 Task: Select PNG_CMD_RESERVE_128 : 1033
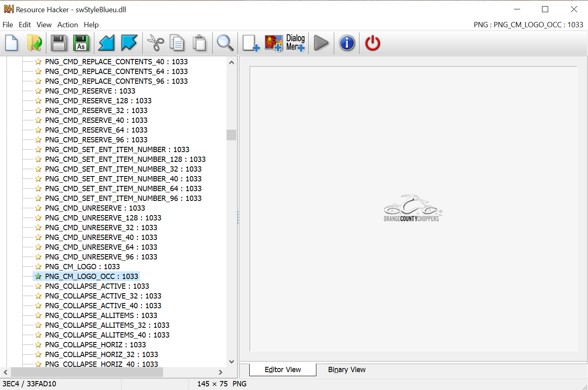click(x=98, y=100)
